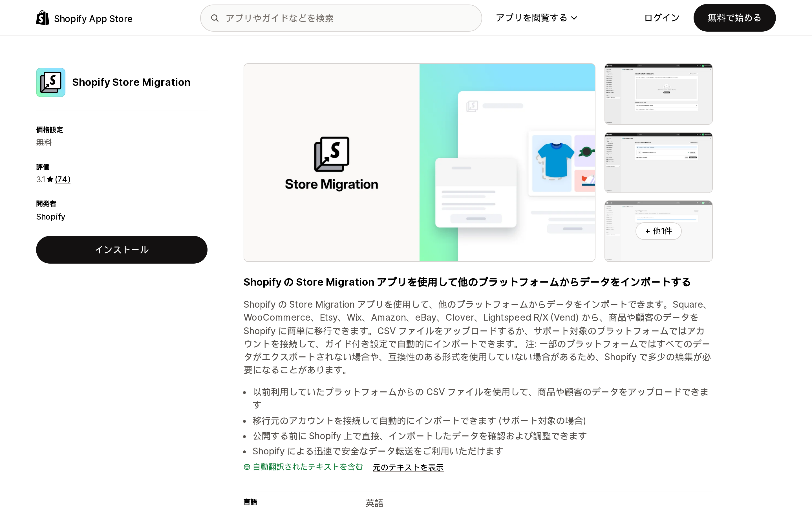
Task: Click the bullet Shopify による迅速で安全なデータ転送
Action: [378, 451]
